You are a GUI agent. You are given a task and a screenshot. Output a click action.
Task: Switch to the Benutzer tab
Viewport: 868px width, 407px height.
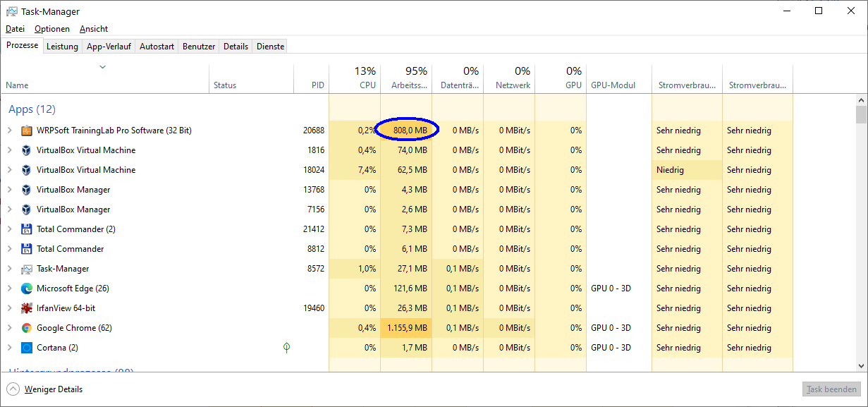point(199,47)
